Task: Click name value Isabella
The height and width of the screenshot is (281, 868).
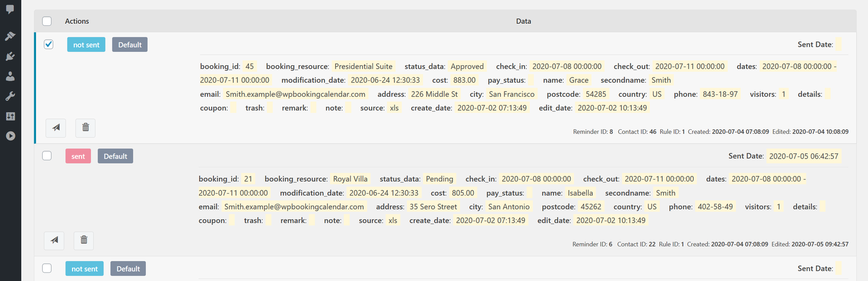Action: (580, 193)
